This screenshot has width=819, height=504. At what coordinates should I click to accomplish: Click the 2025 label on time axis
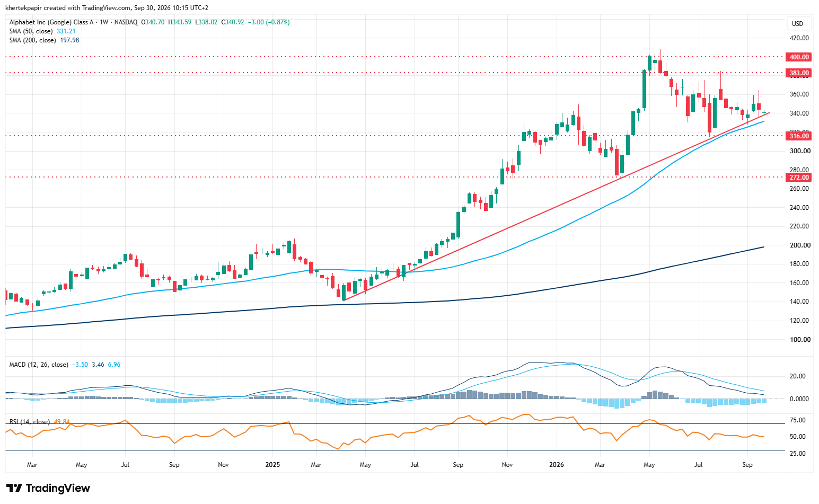tap(272, 465)
